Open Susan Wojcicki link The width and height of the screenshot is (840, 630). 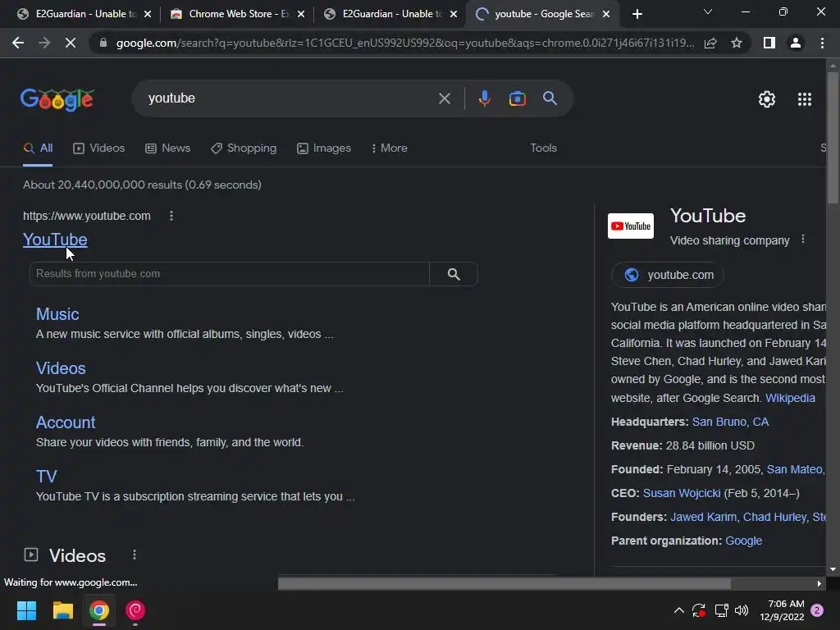(x=682, y=493)
